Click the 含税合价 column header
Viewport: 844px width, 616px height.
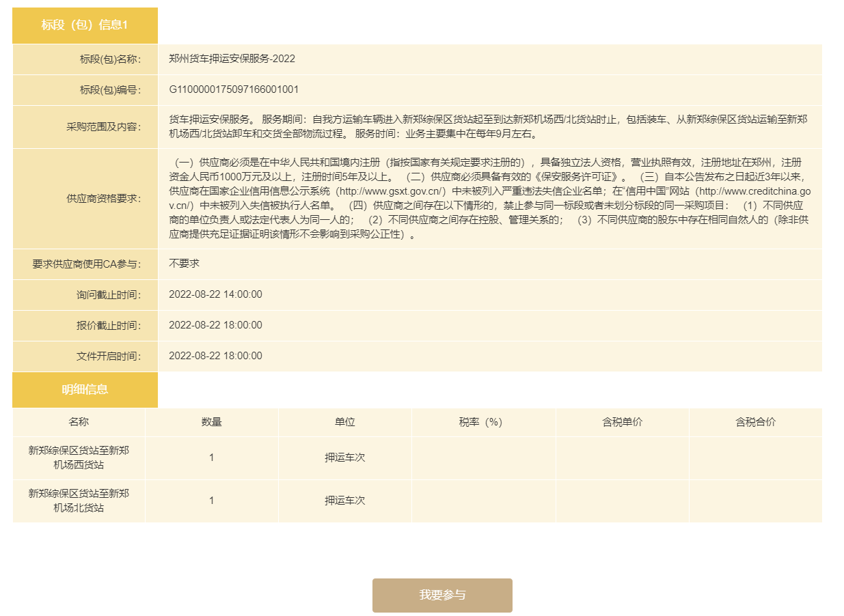[x=755, y=422]
